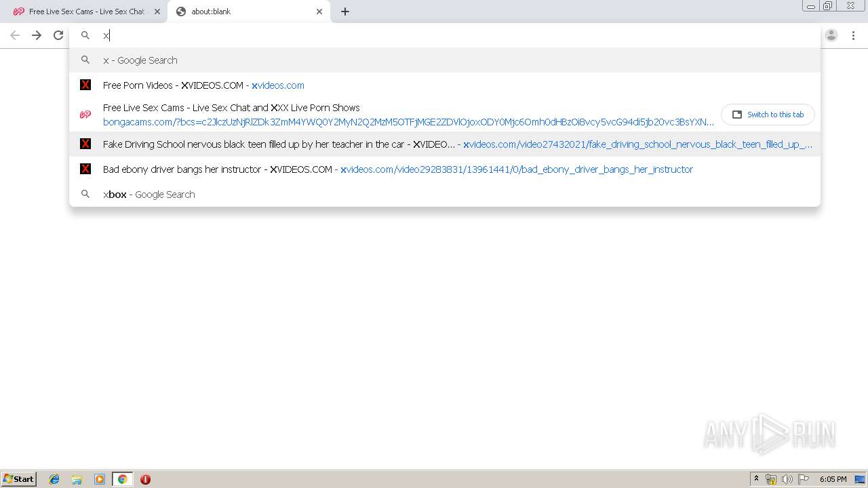The image size is (868, 488).
Task: Open the profile avatar icon
Action: (831, 35)
